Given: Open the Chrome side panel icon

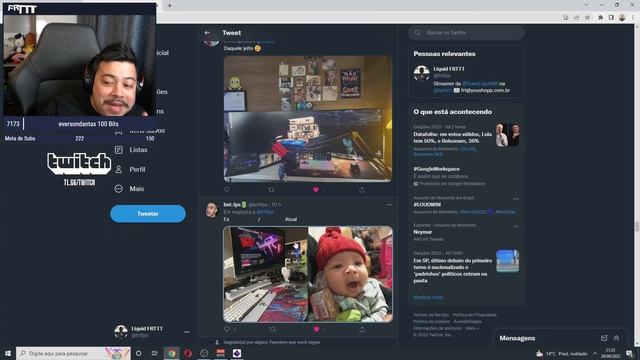Looking at the screenshot, I should tap(611, 18).
